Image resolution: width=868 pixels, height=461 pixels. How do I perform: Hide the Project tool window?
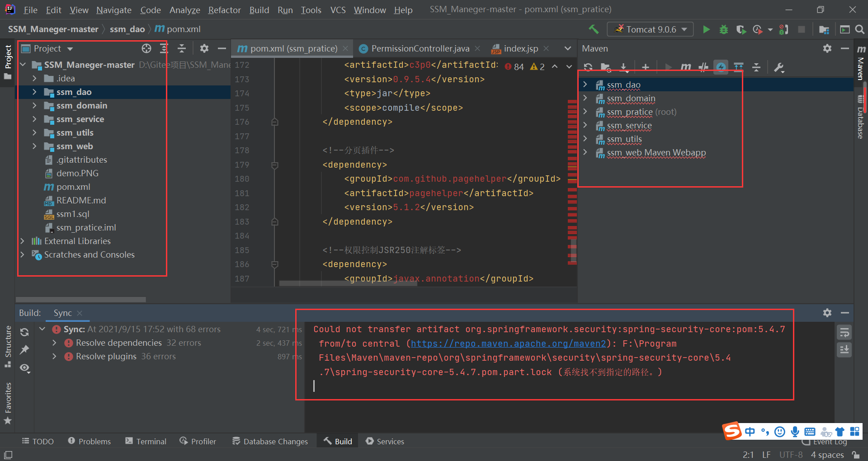[222, 48]
